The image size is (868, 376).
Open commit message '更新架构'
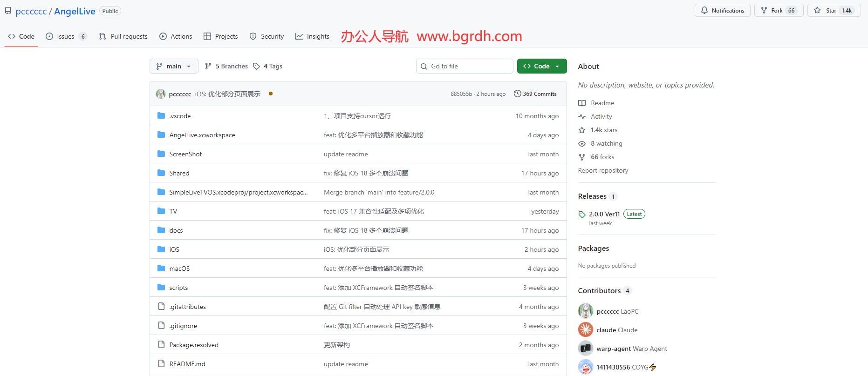(337, 345)
